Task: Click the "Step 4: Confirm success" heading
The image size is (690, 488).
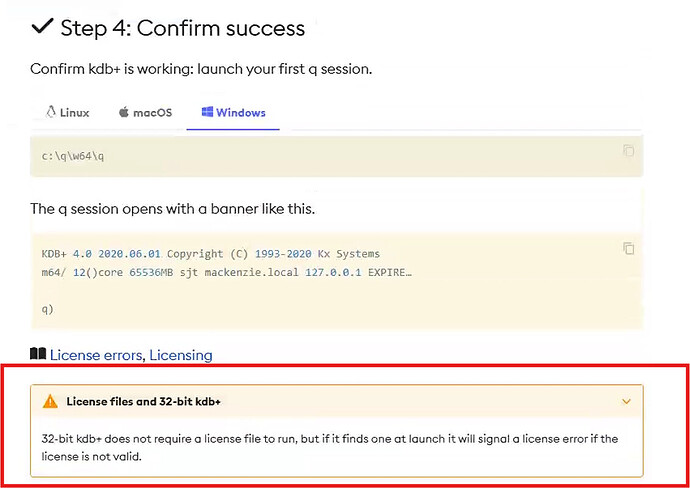Action: (183, 28)
